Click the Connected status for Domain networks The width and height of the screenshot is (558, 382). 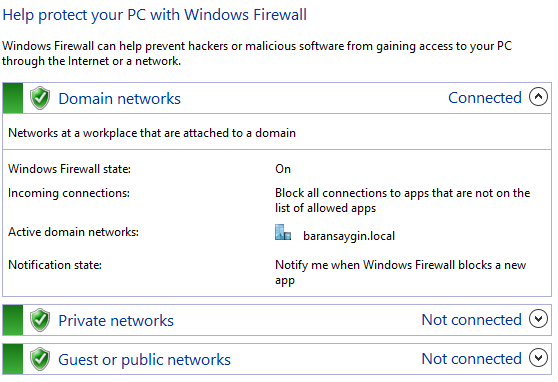point(485,98)
